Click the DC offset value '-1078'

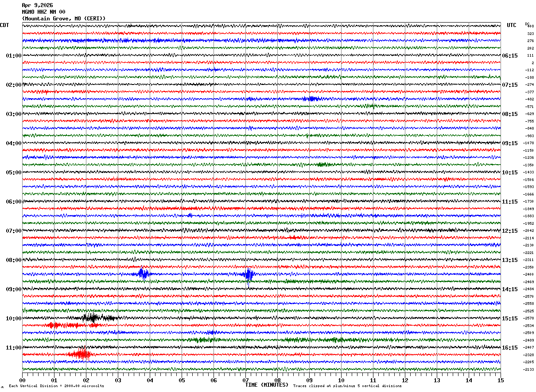click(528, 143)
